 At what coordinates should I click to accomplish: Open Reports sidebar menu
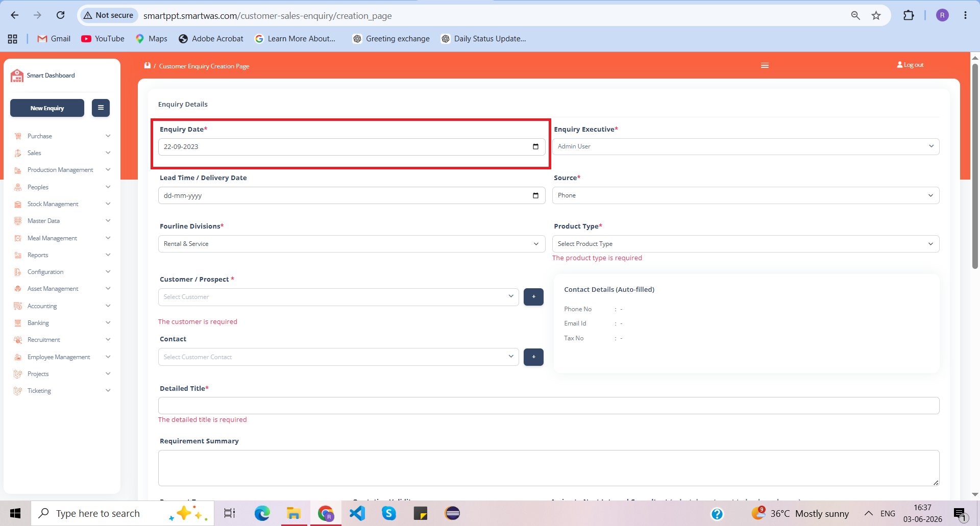[x=62, y=255]
